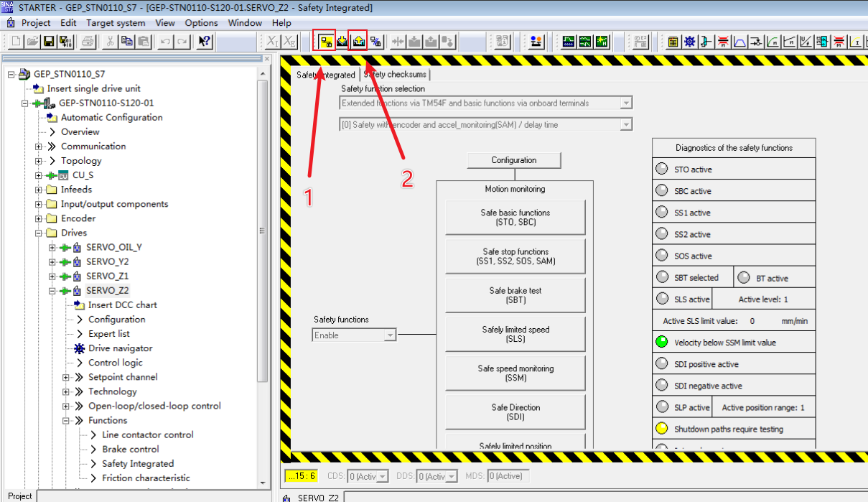Switch to the Safety checksums tab
This screenshot has width=868, height=502.
point(395,75)
